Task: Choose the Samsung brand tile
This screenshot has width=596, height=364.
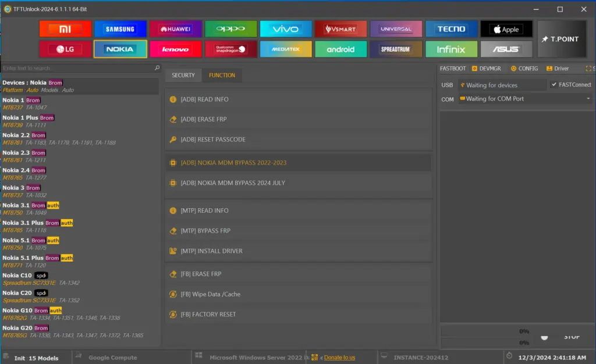Action: pyautogui.click(x=120, y=29)
